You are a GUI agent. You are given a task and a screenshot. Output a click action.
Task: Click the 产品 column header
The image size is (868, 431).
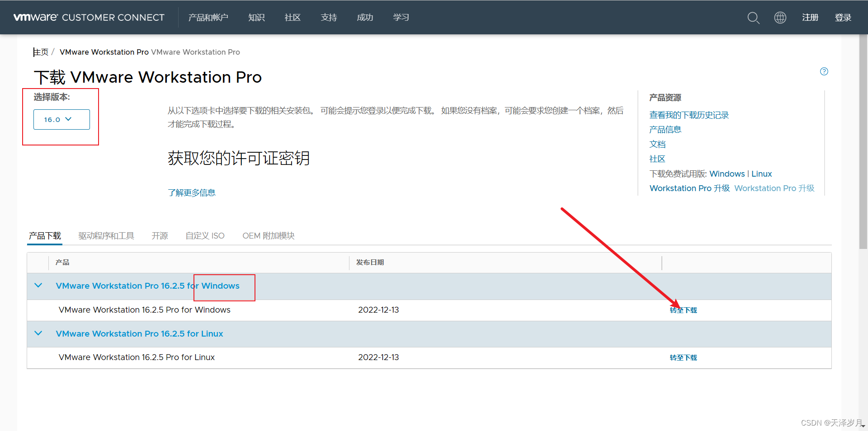pyautogui.click(x=62, y=262)
